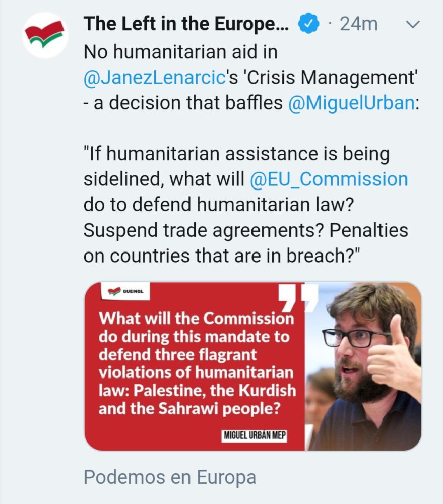Screen dimensions: 443x504
Task: Open the attached quote card image
Action: (x=252, y=366)
